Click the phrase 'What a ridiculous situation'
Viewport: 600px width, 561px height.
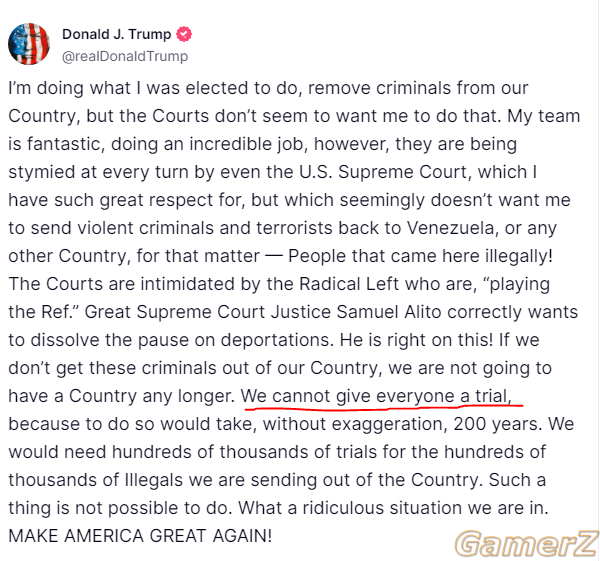[x=350, y=508]
